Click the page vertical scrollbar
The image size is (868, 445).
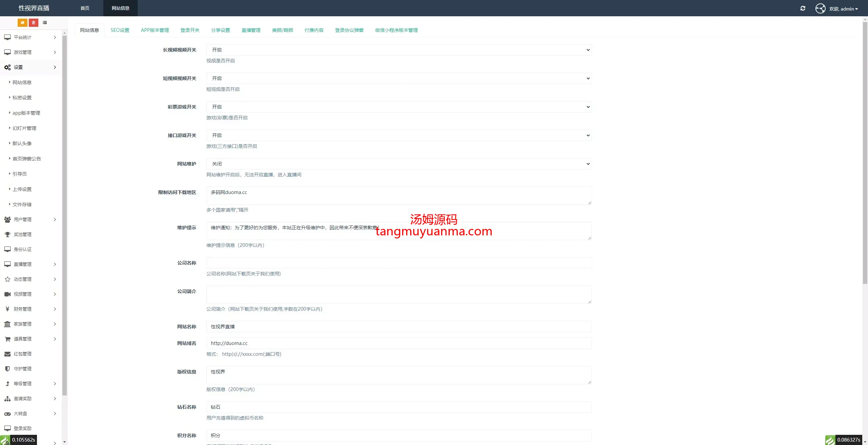coord(865,153)
